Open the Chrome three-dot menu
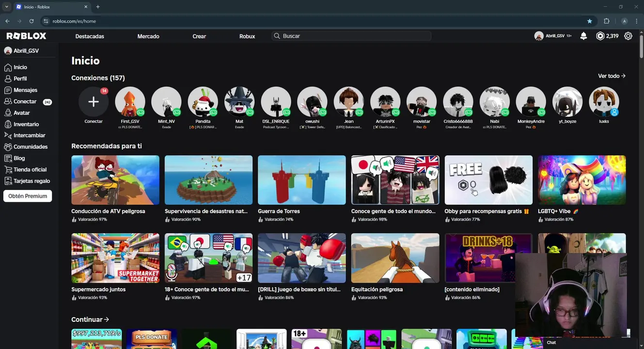Viewport: 644px width, 349px height. tap(636, 21)
